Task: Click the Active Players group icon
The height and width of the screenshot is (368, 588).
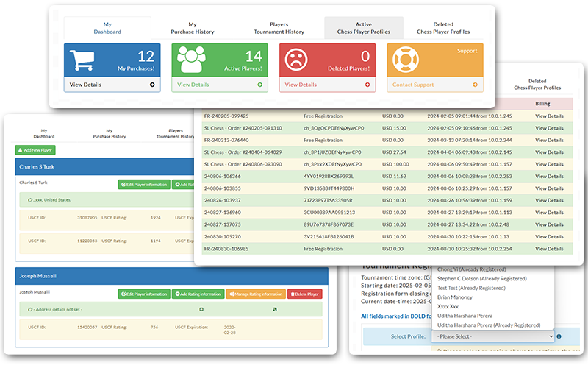Action: [x=189, y=60]
